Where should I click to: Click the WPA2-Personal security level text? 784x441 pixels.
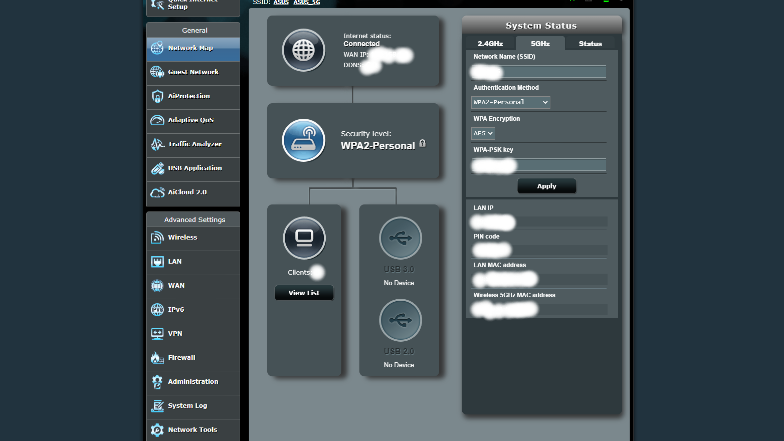point(378,146)
